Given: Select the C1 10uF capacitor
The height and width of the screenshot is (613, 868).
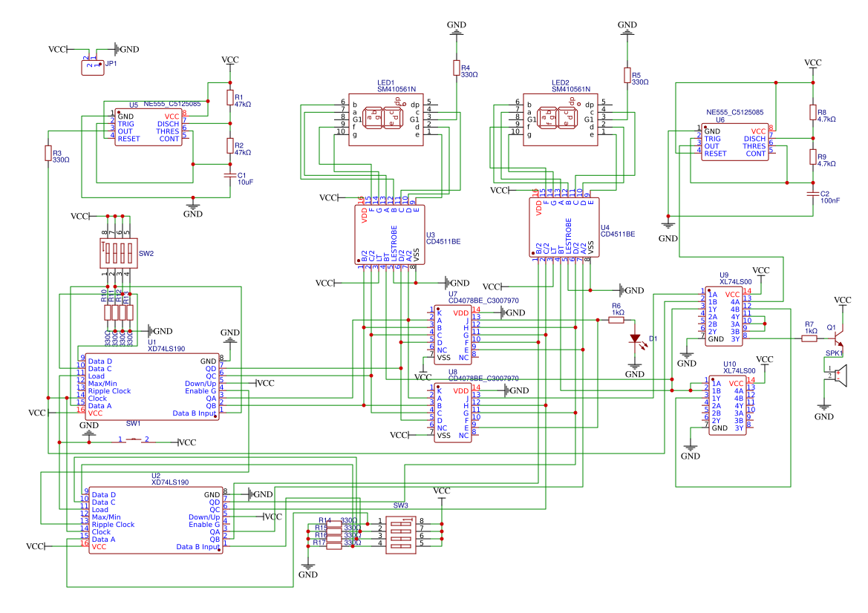Looking at the screenshot, I should point(229,175).
